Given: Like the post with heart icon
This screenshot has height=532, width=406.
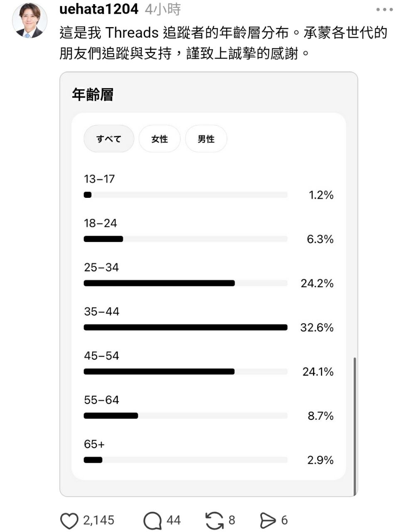Looking at the screenshot, I should pyautogui.click(x=69, y=520).
